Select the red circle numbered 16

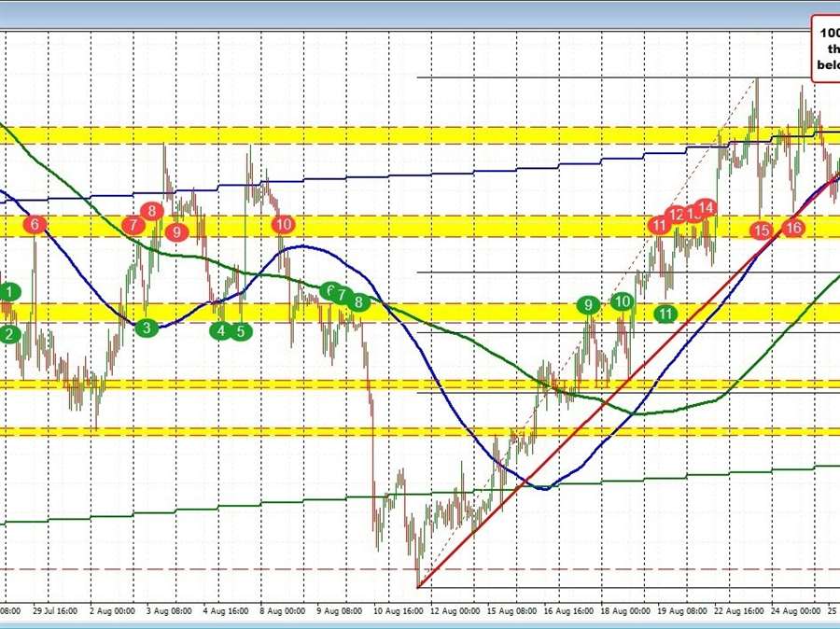tap(793, 227)
